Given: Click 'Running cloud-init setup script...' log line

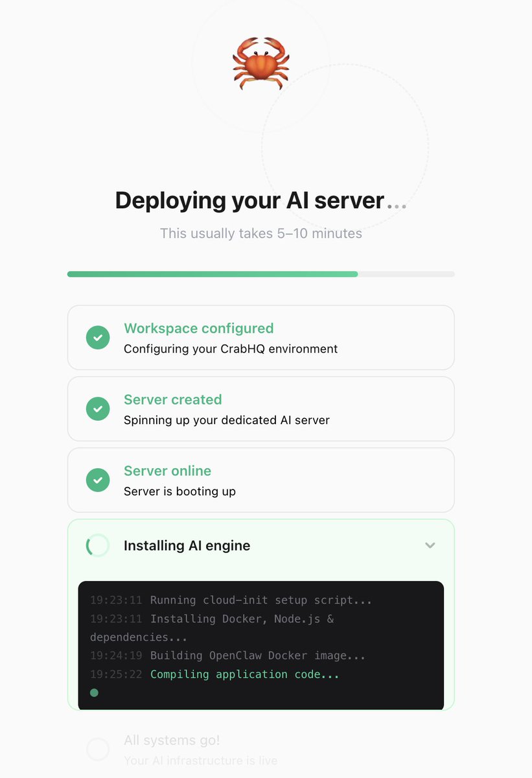Looking at the screenshot, I should 261,600.
